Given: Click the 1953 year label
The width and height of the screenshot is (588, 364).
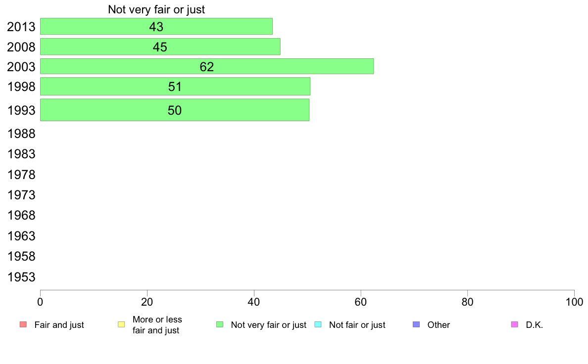Looking at the screenshot, I should pos(21,277).
